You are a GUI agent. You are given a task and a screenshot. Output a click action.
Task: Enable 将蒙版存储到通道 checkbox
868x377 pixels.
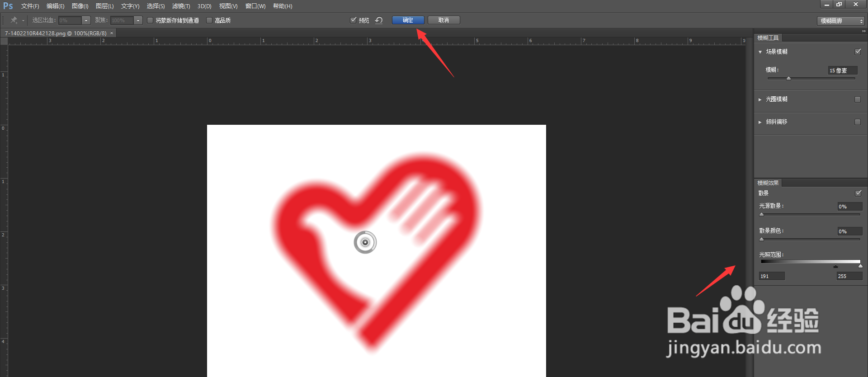(x=150, y=20)
